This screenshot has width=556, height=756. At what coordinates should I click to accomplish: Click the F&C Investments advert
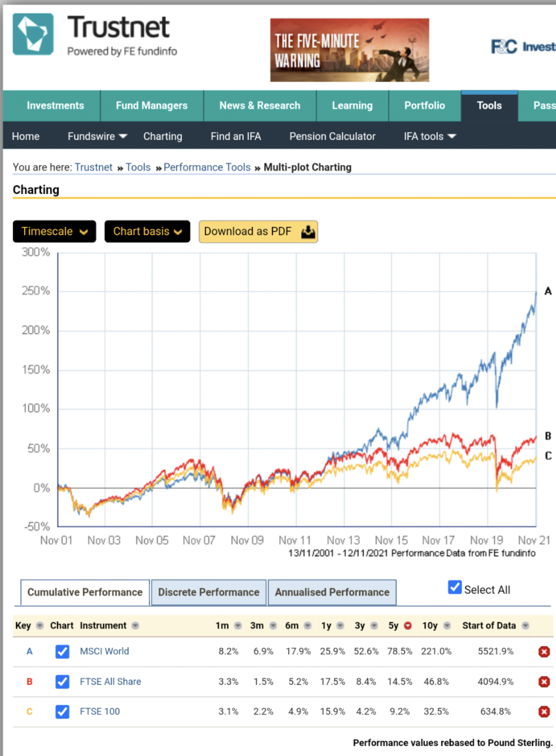coord(523,47)
